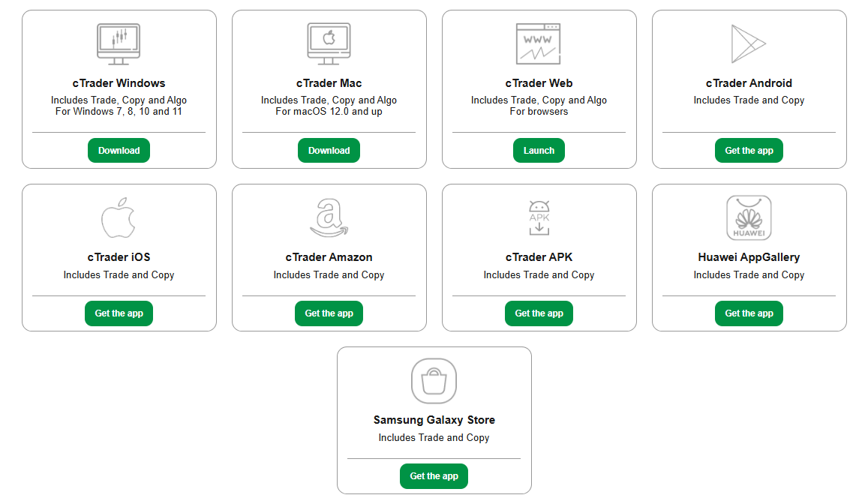
Task: Download cTrader for Mac
Action: tap(329, 150)
